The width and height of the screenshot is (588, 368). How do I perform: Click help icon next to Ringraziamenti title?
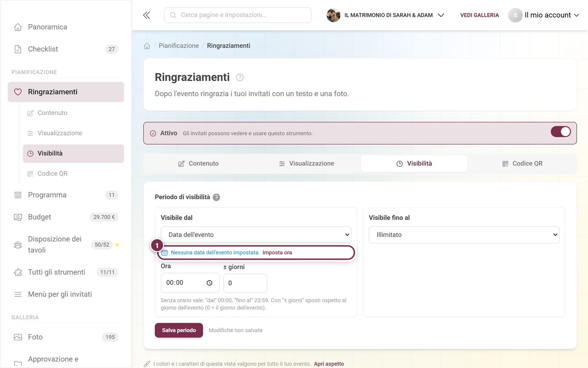coord(240,77)
